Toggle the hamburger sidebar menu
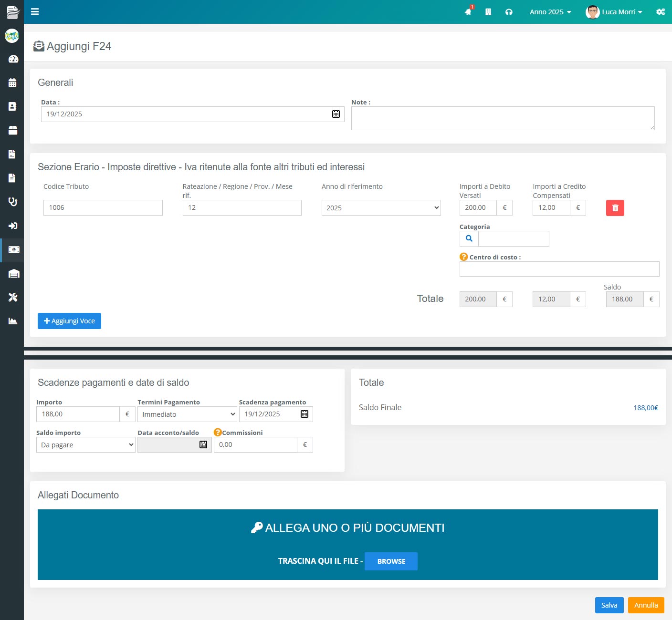 [35, 12]
